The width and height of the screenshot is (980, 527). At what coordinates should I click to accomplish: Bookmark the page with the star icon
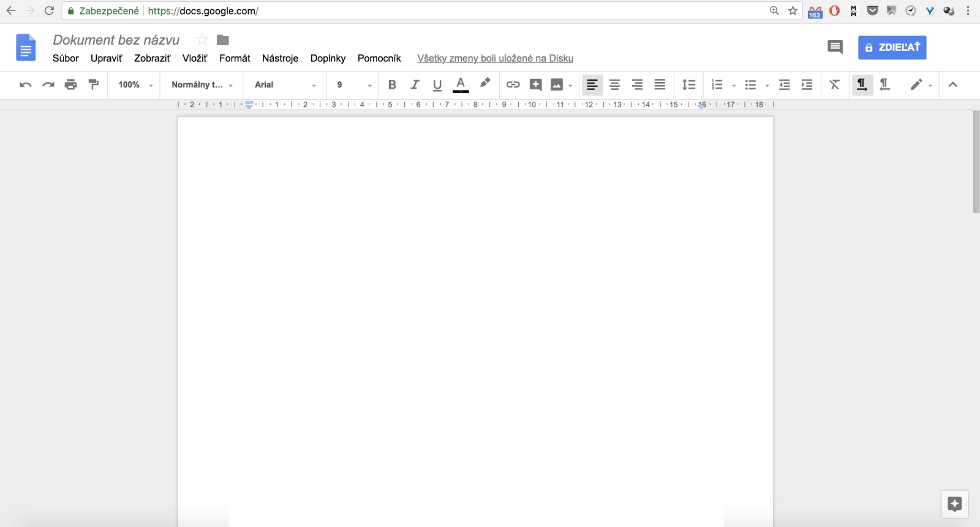(x=793, y=10)
